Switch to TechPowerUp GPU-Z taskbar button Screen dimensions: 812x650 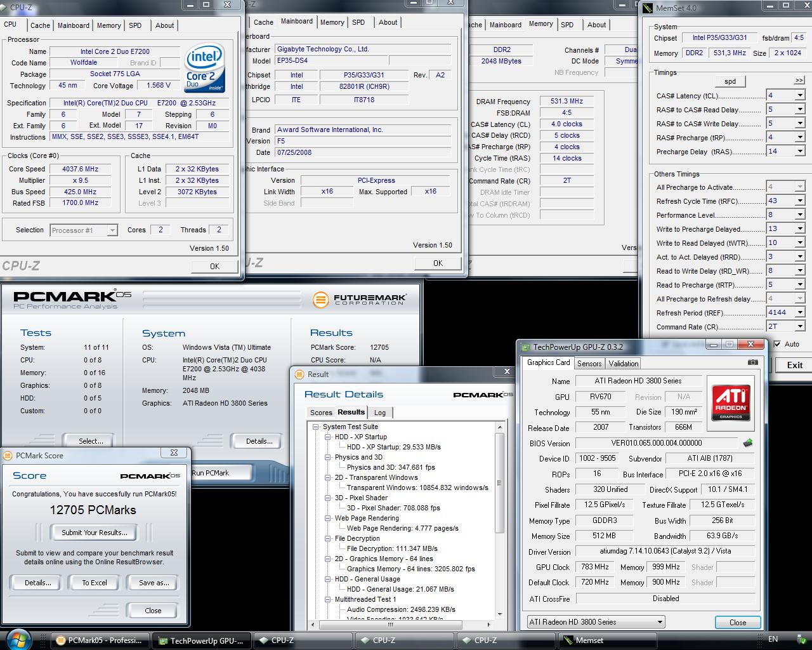[202, 640]
